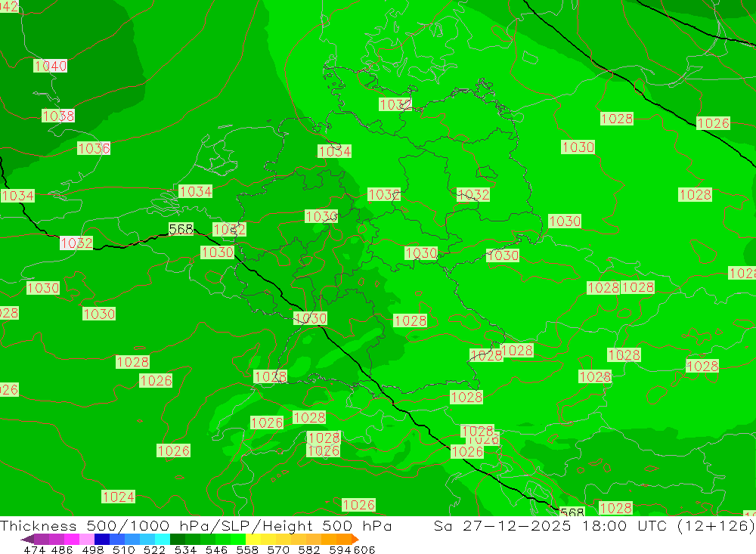This screenshot has height=554, width=756.
Task: Click the 1024 isobar label
Action: click(118, 497)
